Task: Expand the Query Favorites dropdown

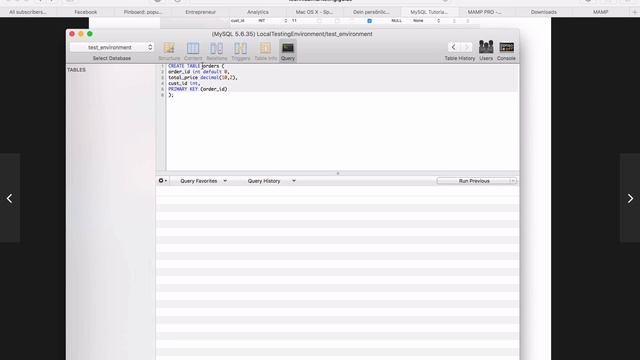Action: point(203,181)
